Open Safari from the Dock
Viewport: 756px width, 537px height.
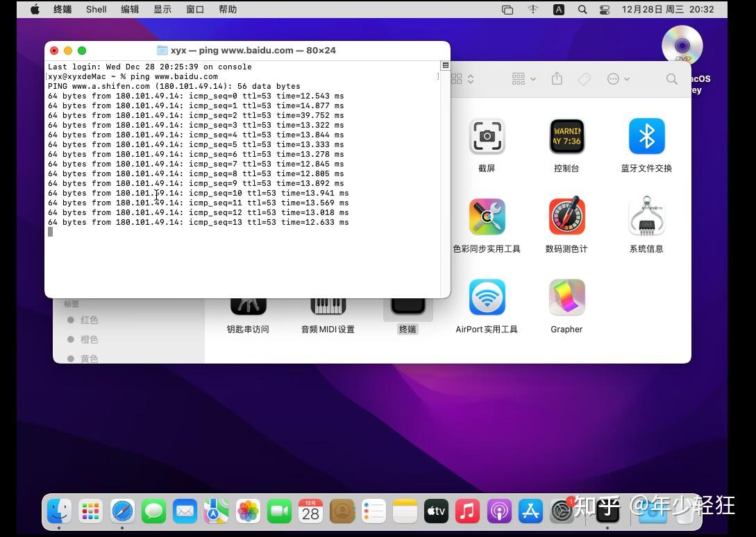click(122, 511)
